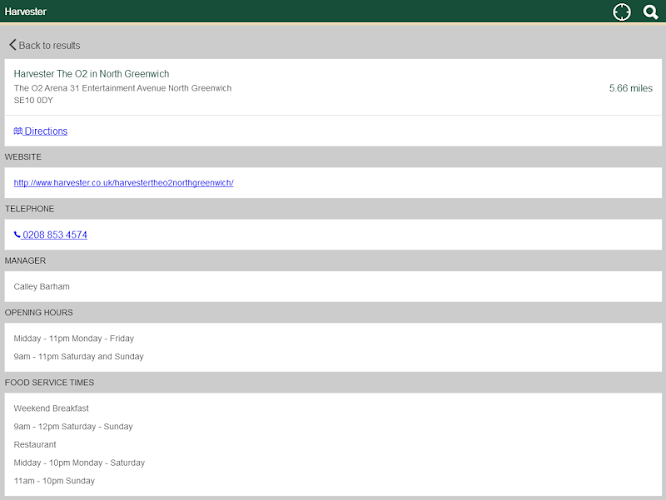Select 11am - 10pm Sunday line

pos(54,481)
